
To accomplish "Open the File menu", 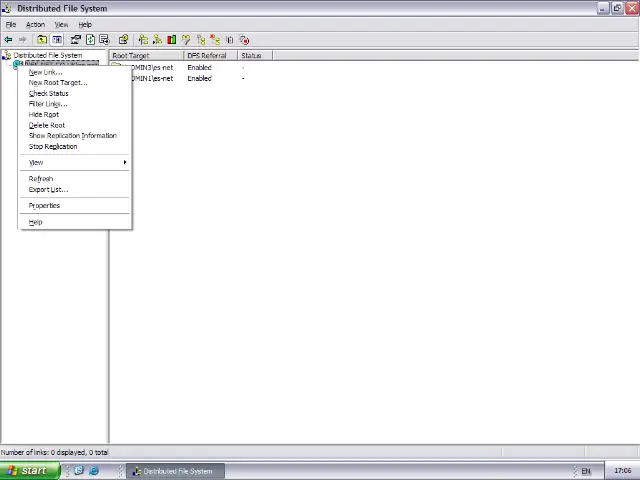I will coord(11,24).
